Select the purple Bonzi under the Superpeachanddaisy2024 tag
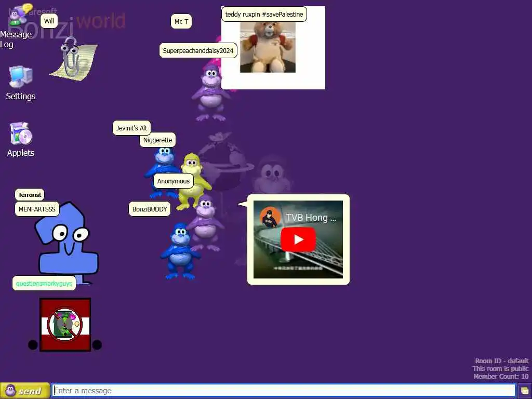The image size is (532, 399). coord(210,93)
